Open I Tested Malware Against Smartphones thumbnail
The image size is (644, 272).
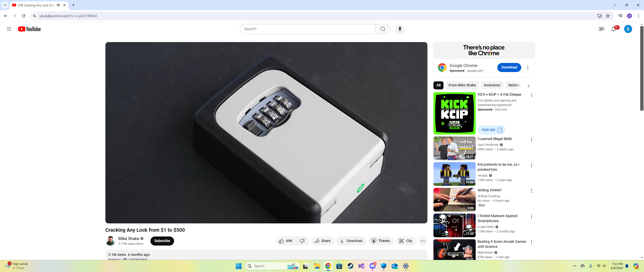click(x=454, y=225)
